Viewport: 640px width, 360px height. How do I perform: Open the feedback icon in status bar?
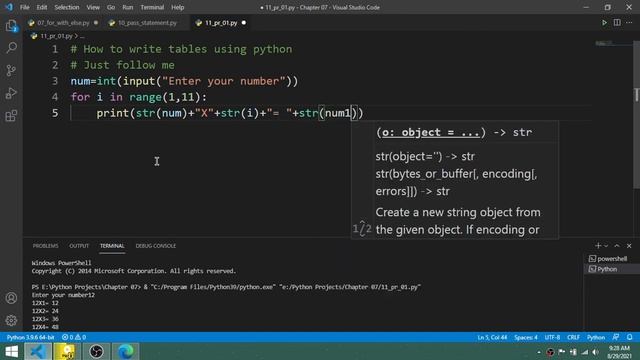click(616, 337)
